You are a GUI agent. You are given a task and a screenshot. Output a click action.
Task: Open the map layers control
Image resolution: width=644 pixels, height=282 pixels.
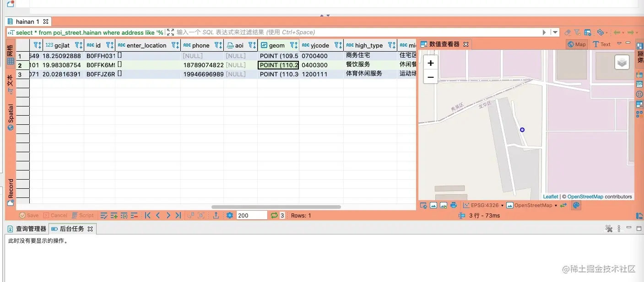click(x=622, y=62)
